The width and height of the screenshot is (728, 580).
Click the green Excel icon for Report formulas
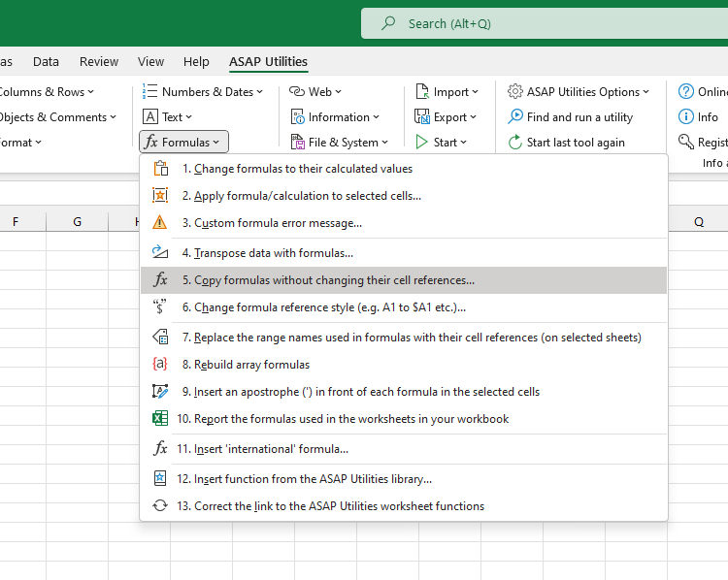coord(160,418)
